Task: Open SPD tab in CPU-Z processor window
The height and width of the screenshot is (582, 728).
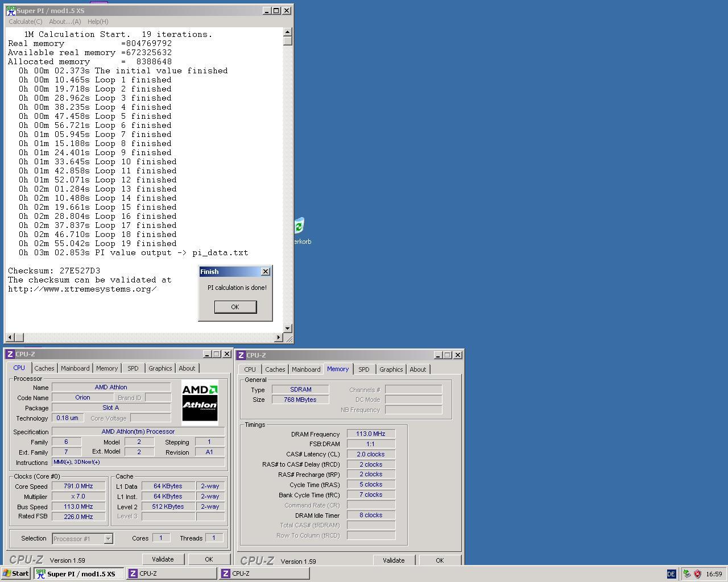Action: (x=133, y=368)
